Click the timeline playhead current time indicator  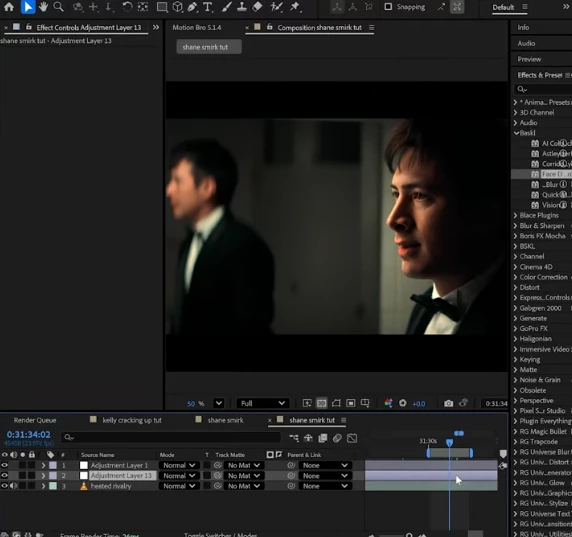click(x=449, y=443)
